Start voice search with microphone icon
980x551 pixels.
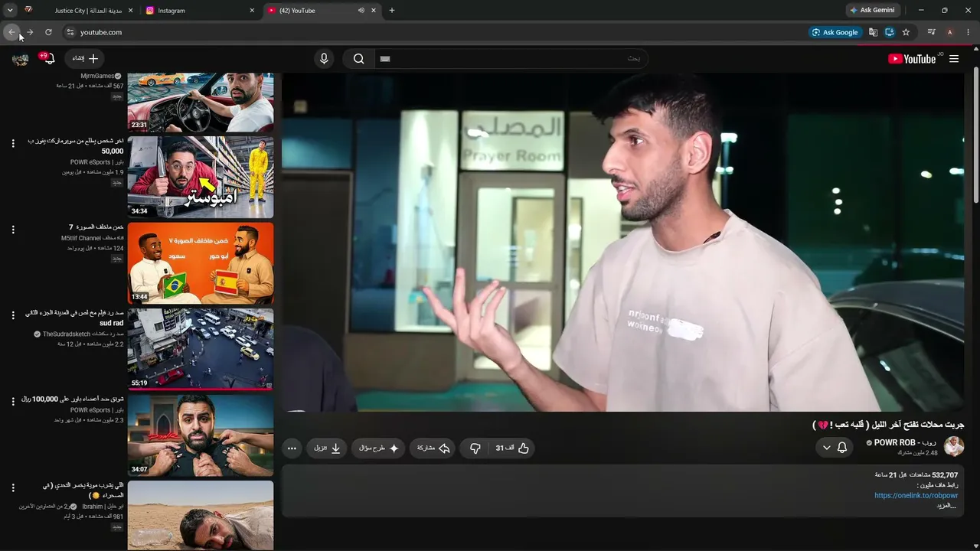(324, 59)
